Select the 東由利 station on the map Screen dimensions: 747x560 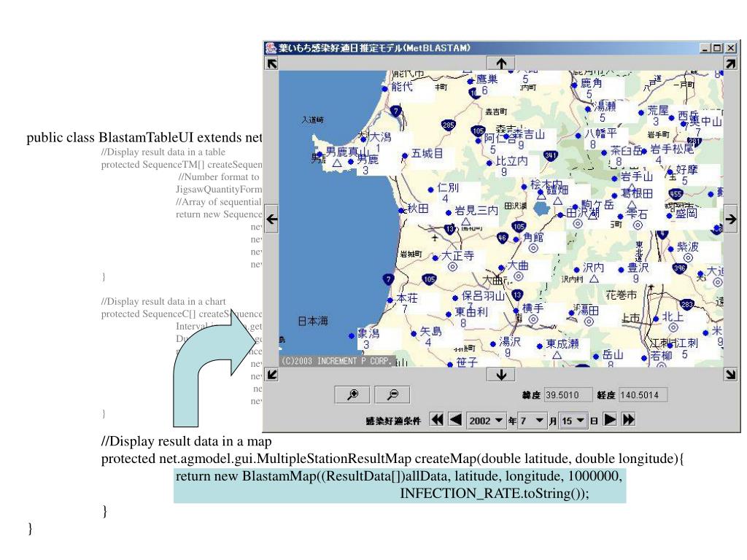449,314
